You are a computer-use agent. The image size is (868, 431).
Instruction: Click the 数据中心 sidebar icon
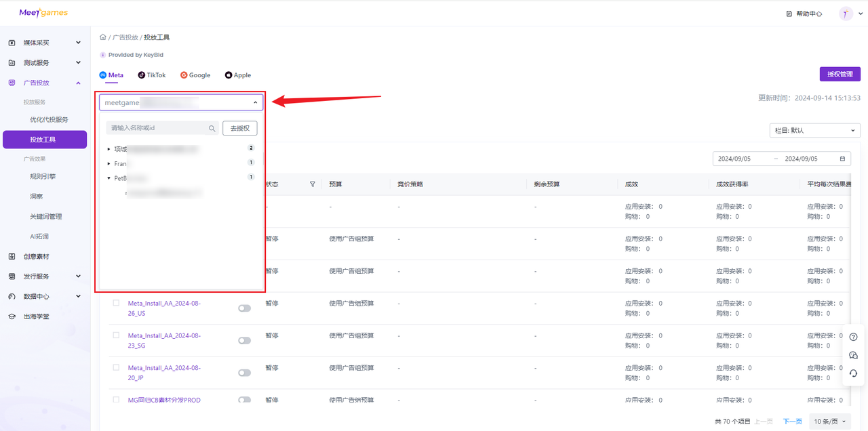pyautogui.click(x=12, y=296)
